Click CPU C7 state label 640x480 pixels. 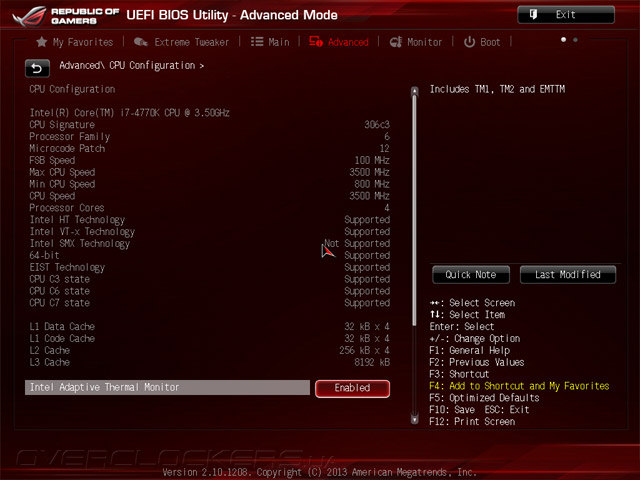tap(60, 303)
